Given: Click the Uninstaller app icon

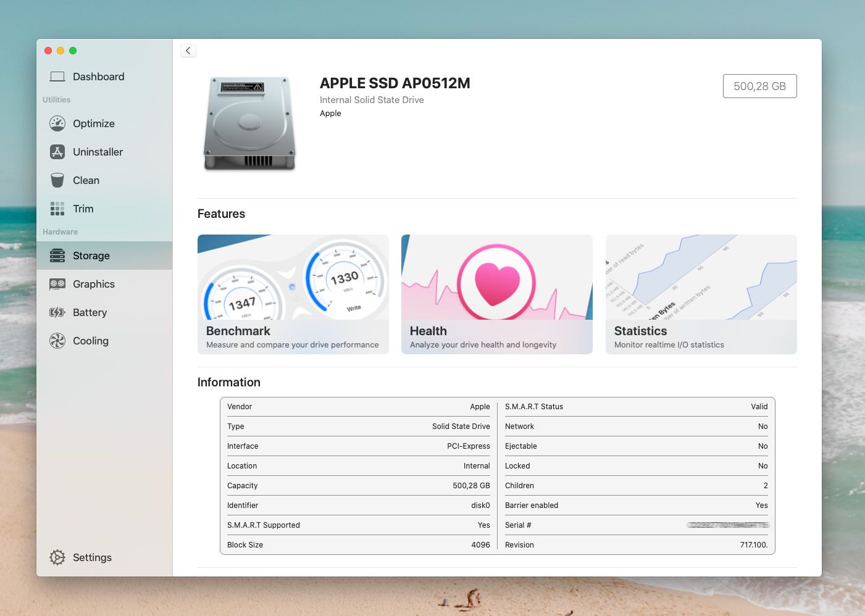Looking at the screenshot, I should [57, 152].
